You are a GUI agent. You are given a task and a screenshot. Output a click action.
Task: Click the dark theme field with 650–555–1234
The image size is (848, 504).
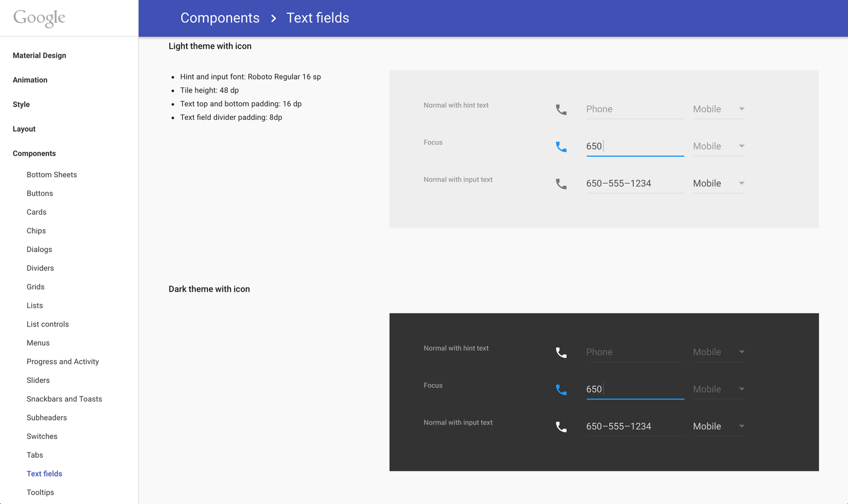(635, 426)
